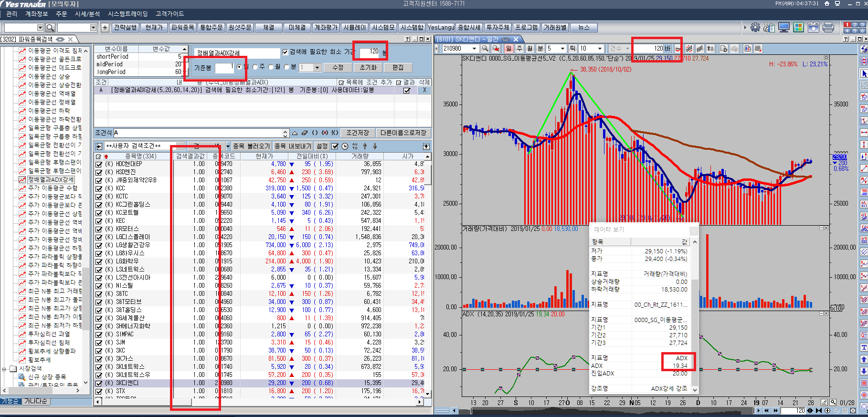
Task: Expand the 시장검색 tree node
Action: point(4,369)
